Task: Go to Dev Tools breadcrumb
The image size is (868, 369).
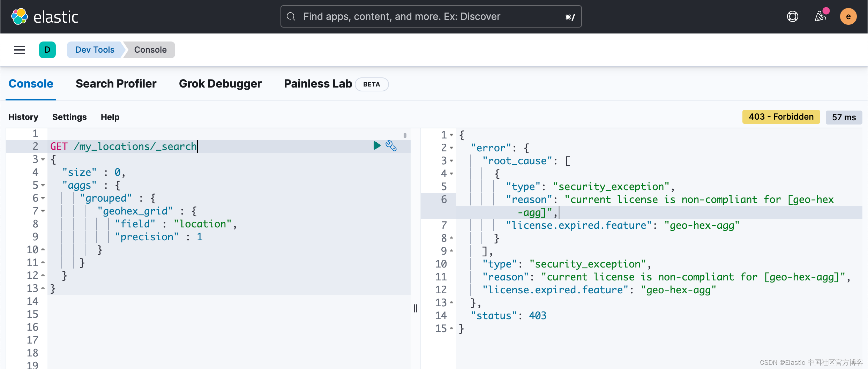Action: point(95,50)
